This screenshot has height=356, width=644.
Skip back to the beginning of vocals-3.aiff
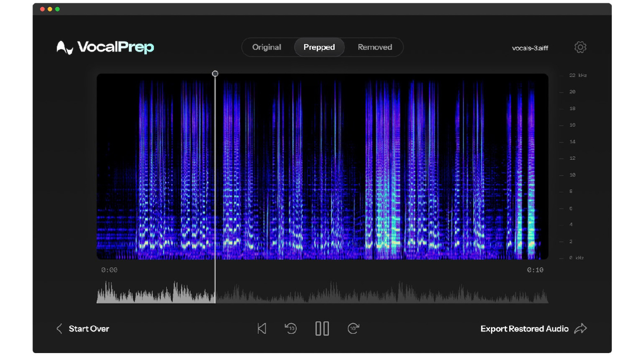pos(262,329)
